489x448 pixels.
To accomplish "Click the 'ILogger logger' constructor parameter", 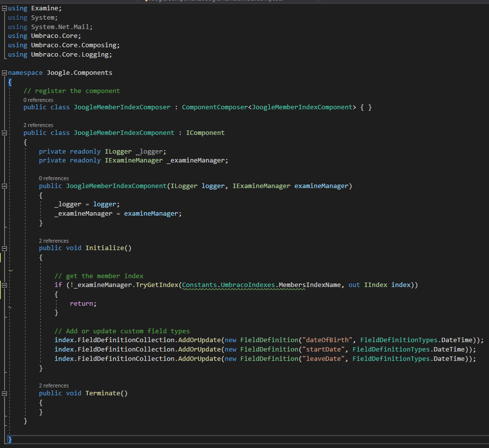I will coord(197,186).
